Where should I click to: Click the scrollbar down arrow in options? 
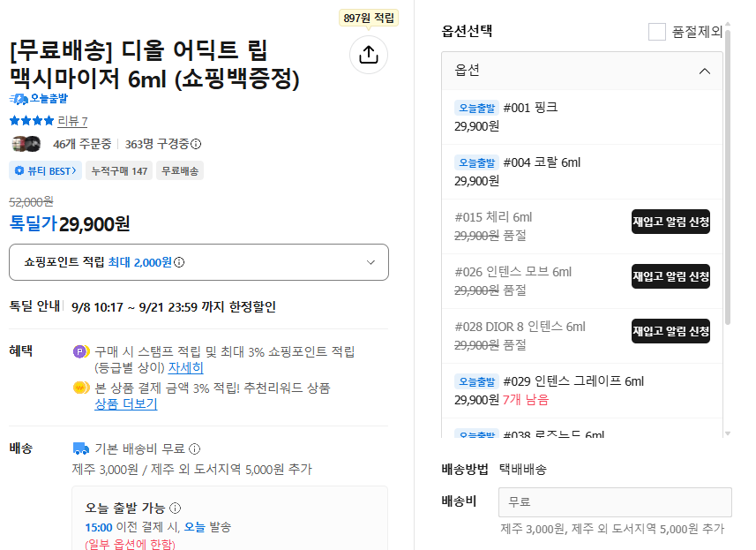tap(728, 433)
